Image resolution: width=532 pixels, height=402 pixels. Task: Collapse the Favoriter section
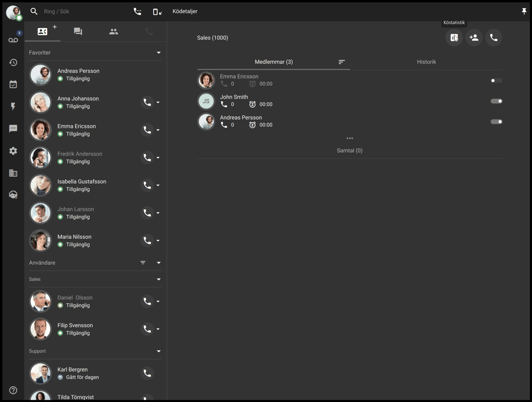tap(158, 53)
